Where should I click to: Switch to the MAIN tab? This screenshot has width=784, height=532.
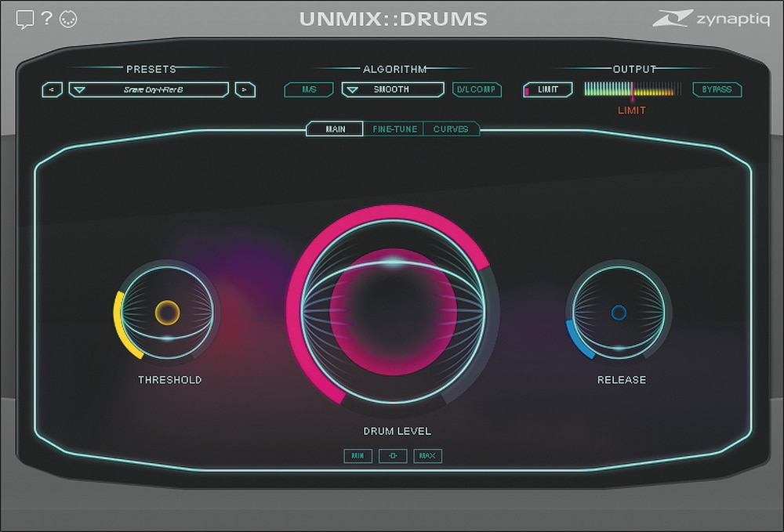(335, 128)
